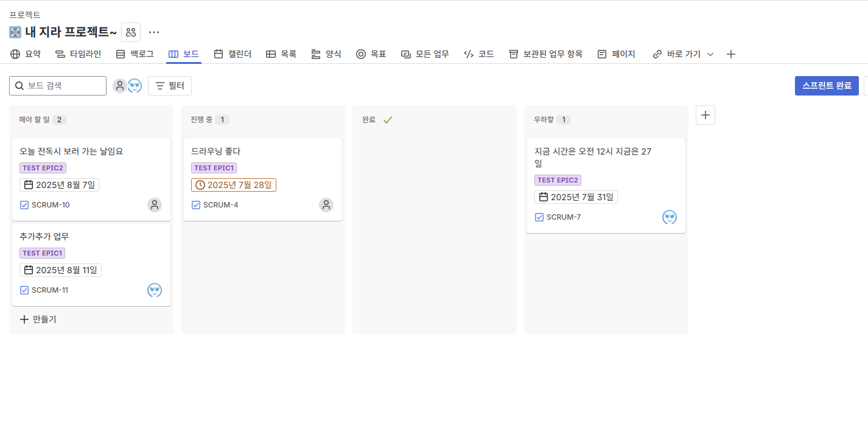868x435 pixels.
Task: Click the 보드 검색 search field
Action: coord(58,86)
